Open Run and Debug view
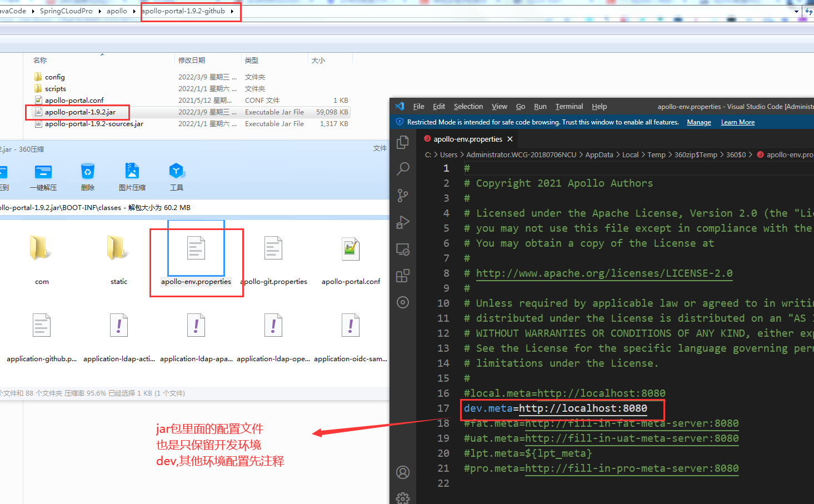Viewport: 814px width, 504px height. click(x=403, y=222)
